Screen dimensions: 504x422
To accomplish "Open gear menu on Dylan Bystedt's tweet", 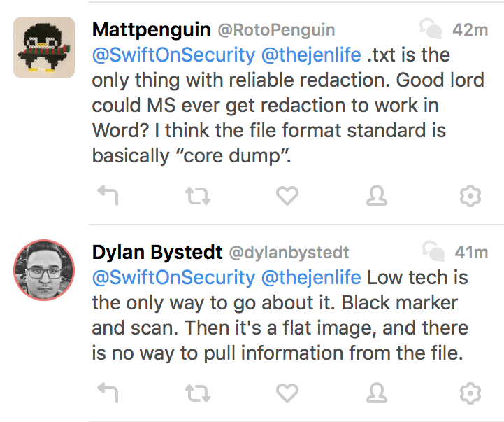I will coord(470,393).
